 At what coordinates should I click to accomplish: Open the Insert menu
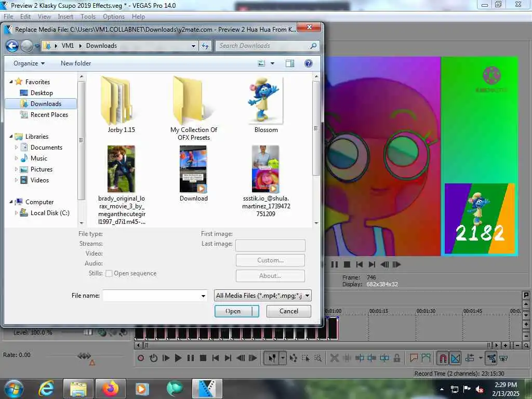point(65,17)
